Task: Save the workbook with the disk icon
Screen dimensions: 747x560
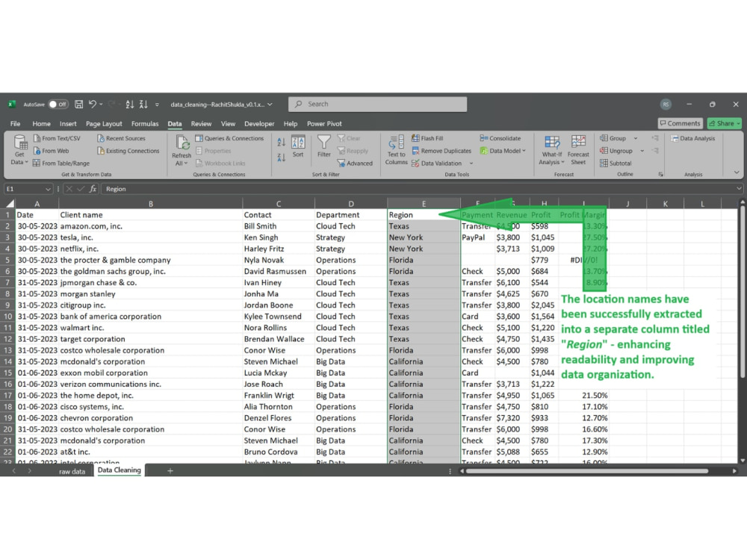Action: 79,104
